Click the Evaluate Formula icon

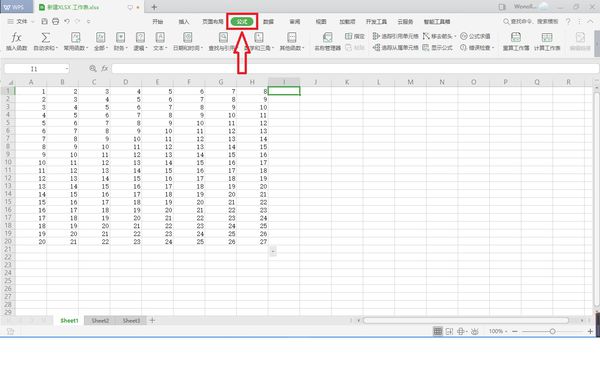pyautogui.click(x=463, y=36)
